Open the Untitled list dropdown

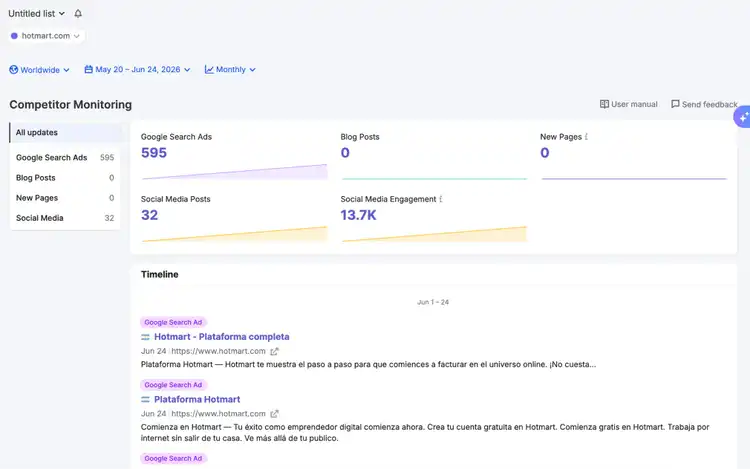(36, 13)
